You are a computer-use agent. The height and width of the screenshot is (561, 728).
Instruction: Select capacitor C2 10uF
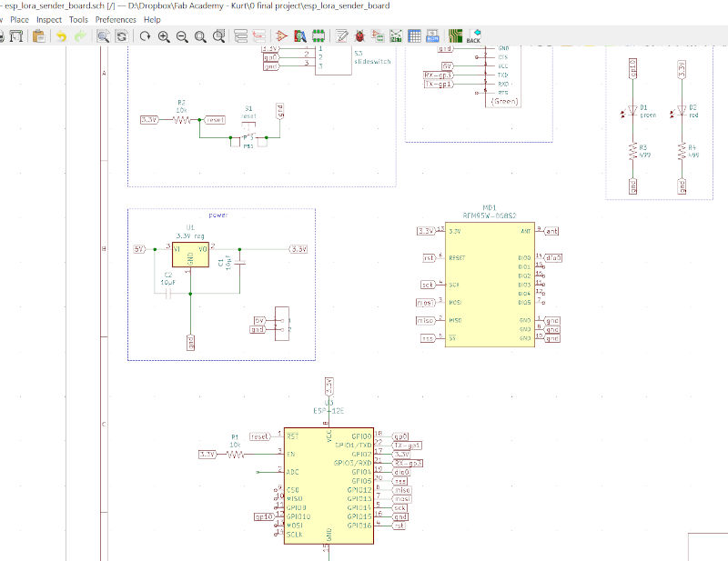(168, 294)
